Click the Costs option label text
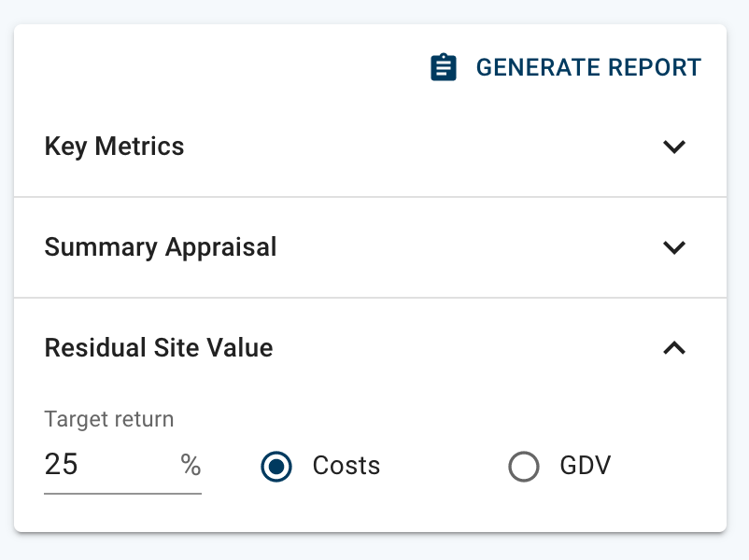The image size is (749, 560). tap(346, 466)
